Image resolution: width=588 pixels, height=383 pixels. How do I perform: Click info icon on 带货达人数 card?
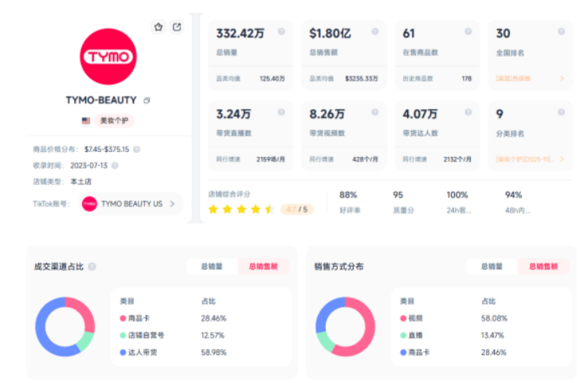coord(468,112)
